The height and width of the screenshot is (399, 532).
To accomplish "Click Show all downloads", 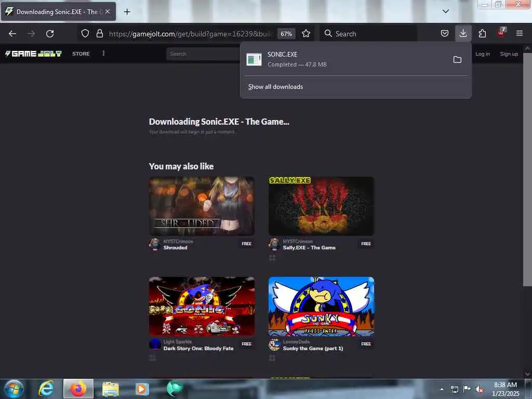I will (275, 87).
